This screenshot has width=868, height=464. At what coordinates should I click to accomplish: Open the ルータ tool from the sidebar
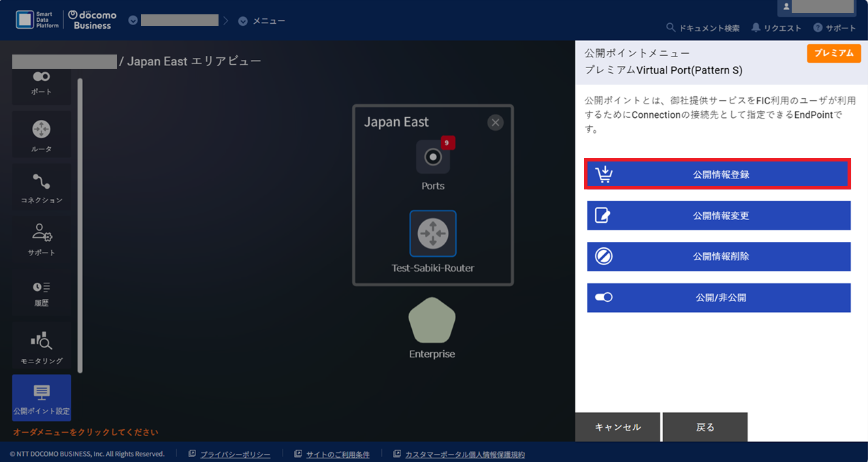click(x=41, y=134)
